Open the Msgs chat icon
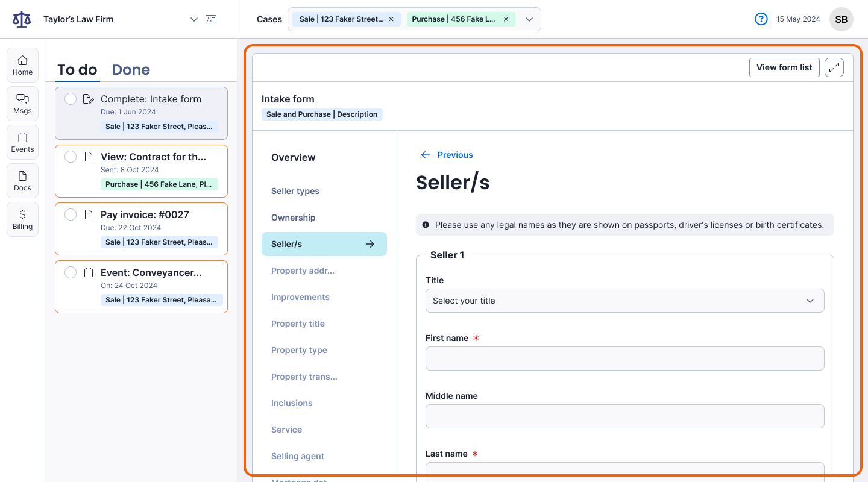 point(22,104)
